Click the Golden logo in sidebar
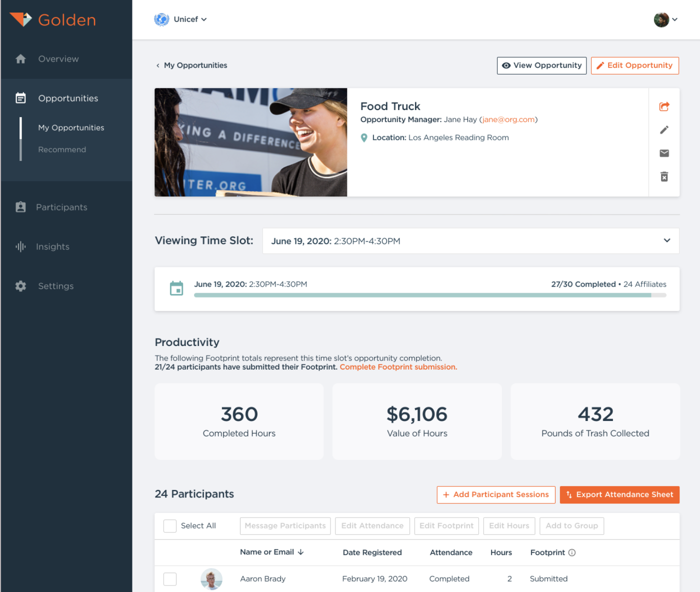 click(x=53, y=20)
